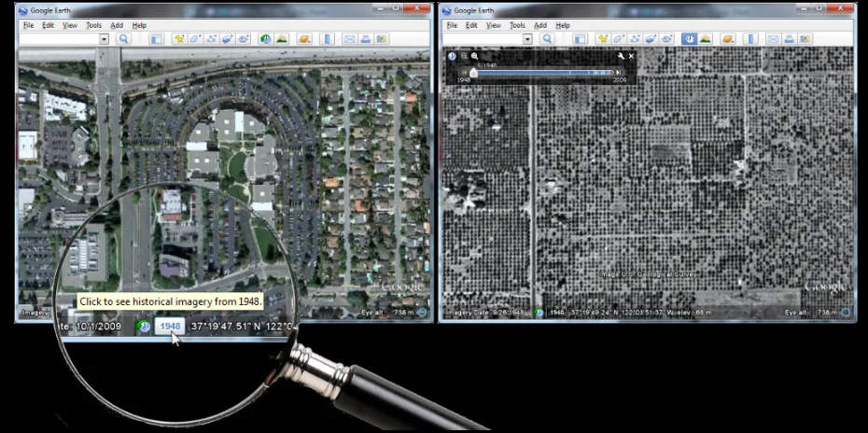Image resolution: width=868 pixels, height=433 pixels.
Task: Expand search history dropdown in right window
Action: [527, 39]
